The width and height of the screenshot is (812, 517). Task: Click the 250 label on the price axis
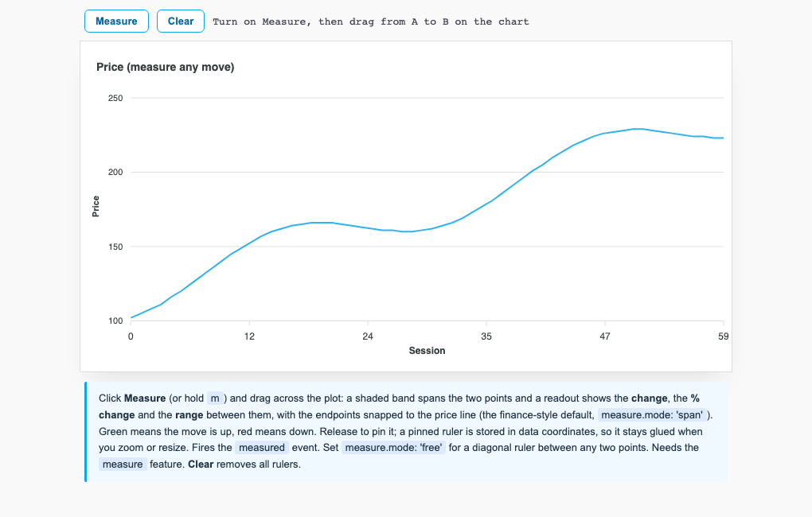(115, 98)
